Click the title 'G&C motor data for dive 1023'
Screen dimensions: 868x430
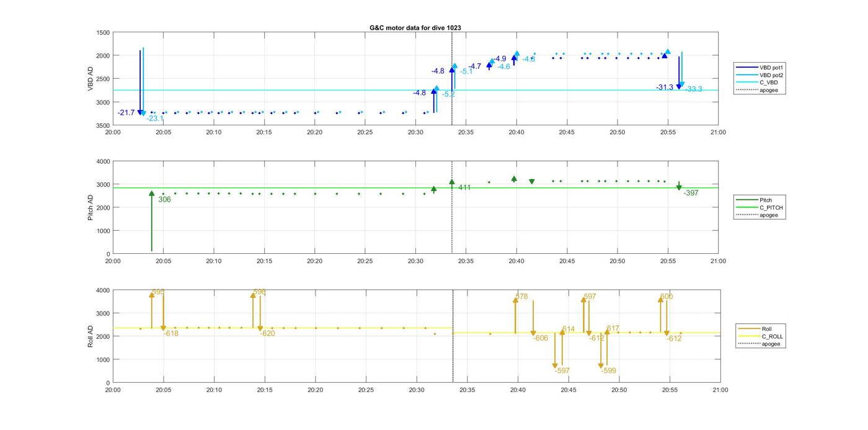coord(415,28)
